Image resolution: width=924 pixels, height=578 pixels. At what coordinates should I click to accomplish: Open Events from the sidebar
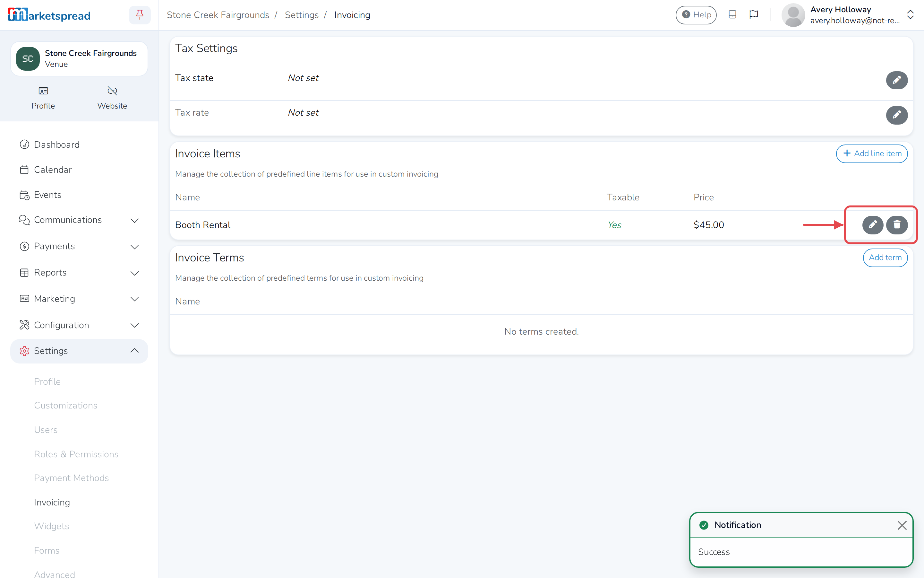tap(79, 195)
